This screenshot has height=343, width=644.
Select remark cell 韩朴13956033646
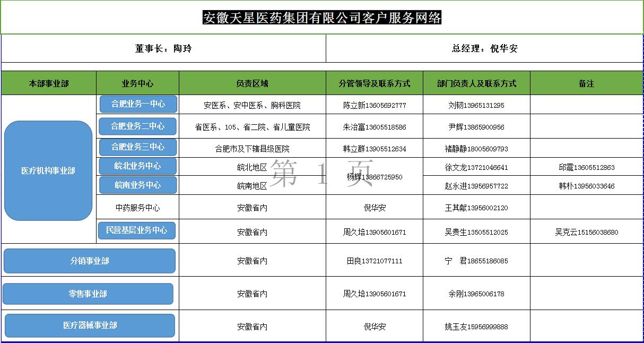(x=587, y=186)
